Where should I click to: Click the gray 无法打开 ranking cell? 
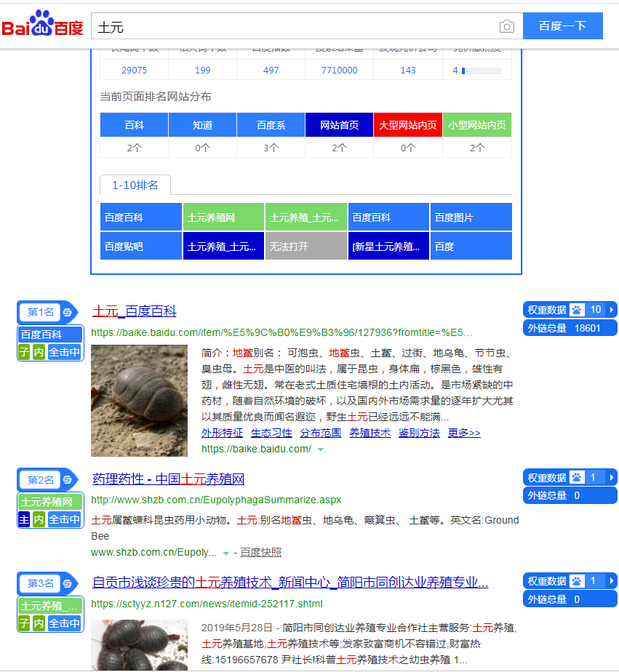coord(306,246)
